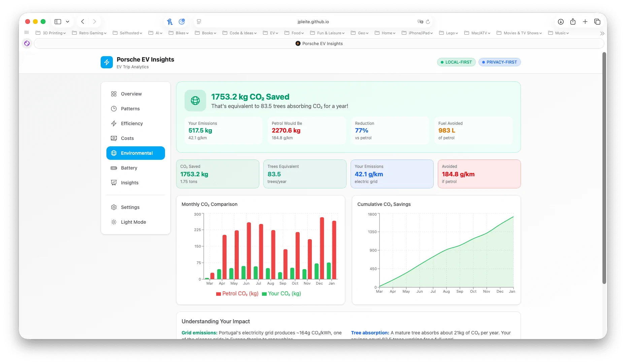Image resolution: width=626 pixels, height=364 pixels.
Task: Select the Efficiency lightning bolt icon
Action: tap(114, 123)
